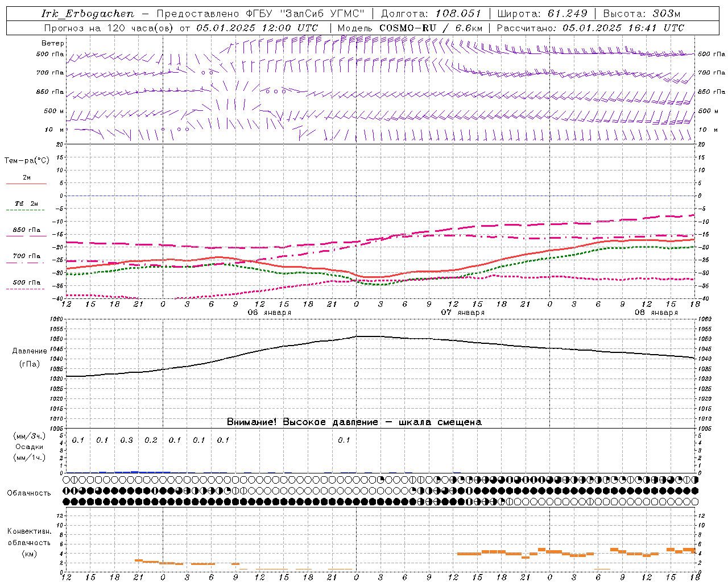Viewport: 728px width, 582px height.
Task: Click the Модель COSMO-RU / 6.6км label
Action: (410, 28)
